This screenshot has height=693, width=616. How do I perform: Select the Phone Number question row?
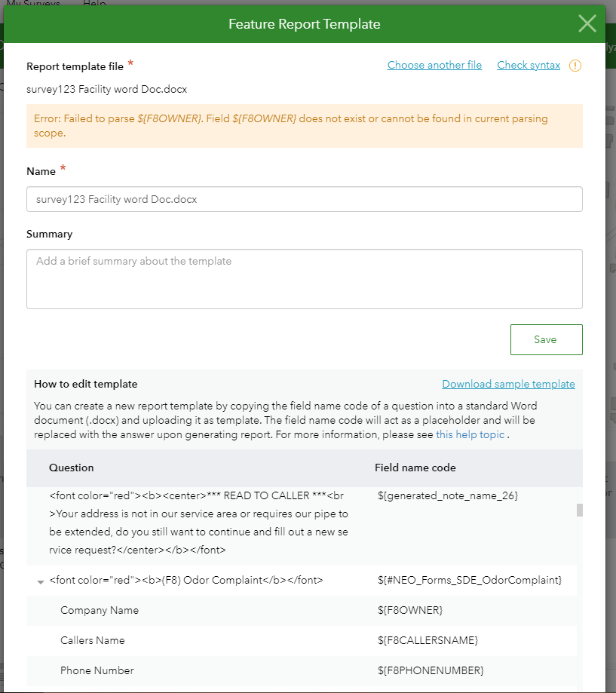(97, 670)
